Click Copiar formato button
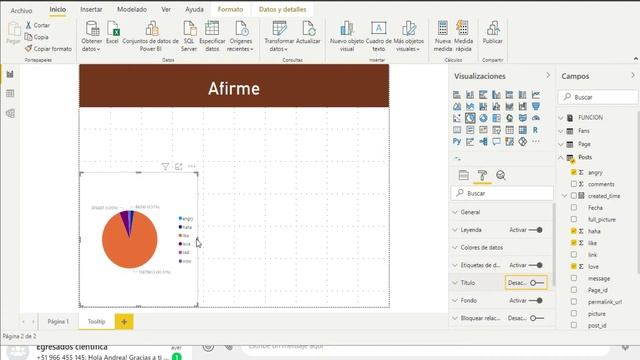Viewport: 640px width, 360px height. click(x=48, y=49)
